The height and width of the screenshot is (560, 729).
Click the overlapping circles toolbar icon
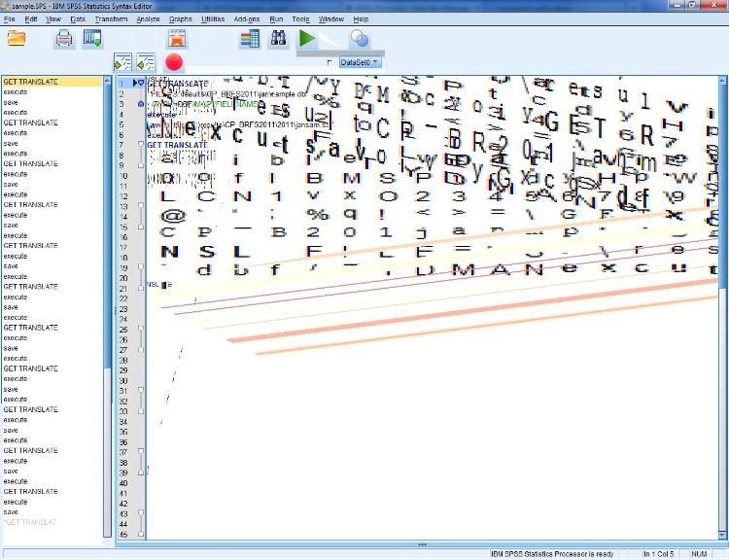(360, 39)
